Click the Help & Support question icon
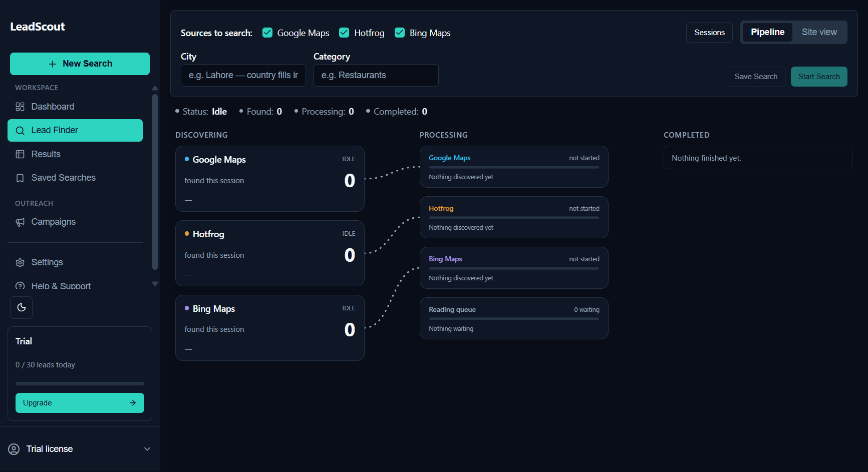Image resolution: width=868 pixels, height=472 pixels. point(20,286)
